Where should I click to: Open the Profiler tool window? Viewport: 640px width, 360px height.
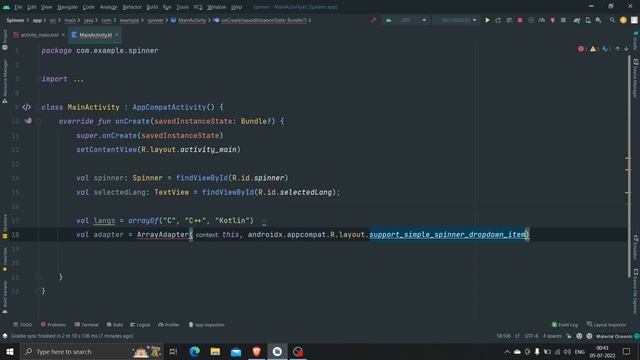[169, 324]
